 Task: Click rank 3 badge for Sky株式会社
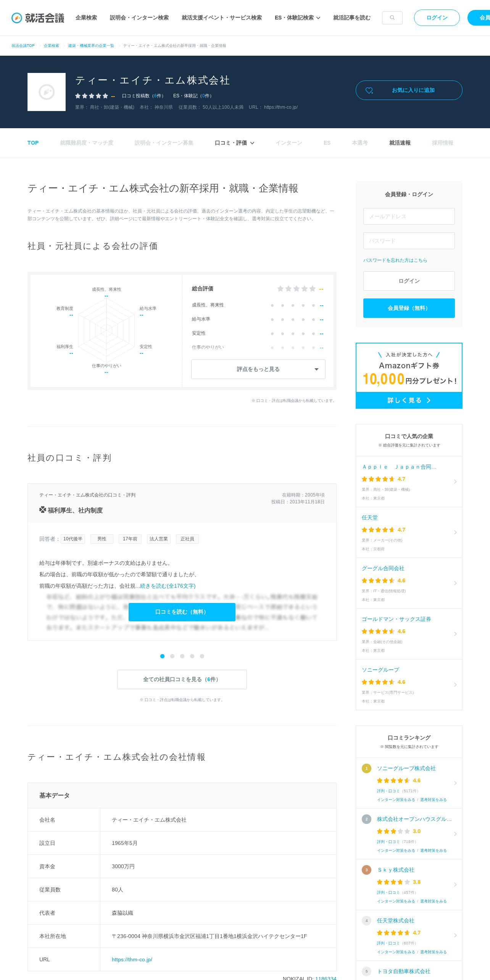(366, 870)
